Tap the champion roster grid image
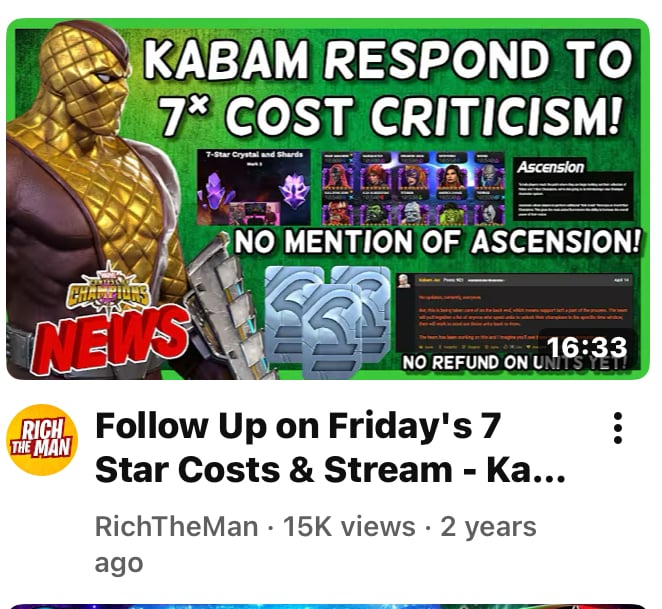This screenshot has width=662, height=609. coord(413,188)
